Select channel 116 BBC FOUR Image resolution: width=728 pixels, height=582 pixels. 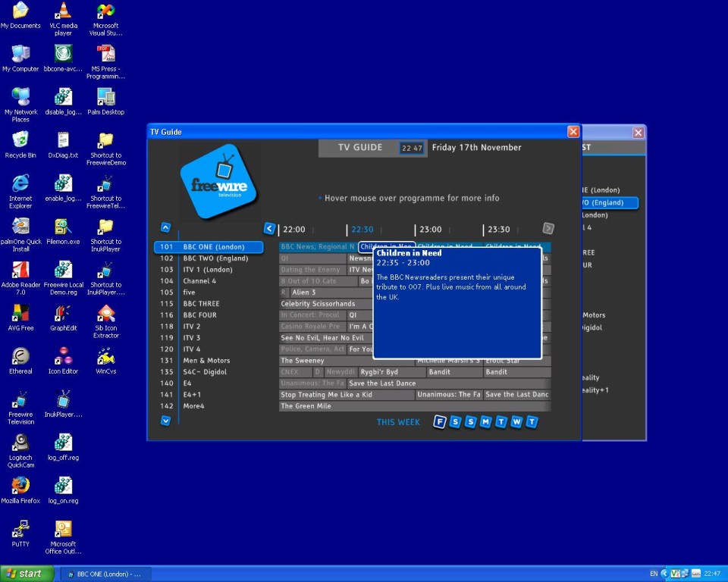click(x=209, y=314)
